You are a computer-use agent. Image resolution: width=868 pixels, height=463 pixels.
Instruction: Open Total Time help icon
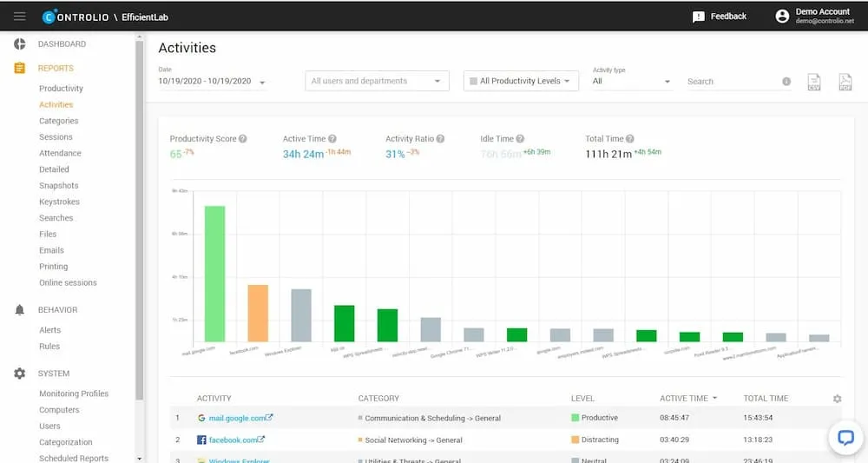(630, 138)
